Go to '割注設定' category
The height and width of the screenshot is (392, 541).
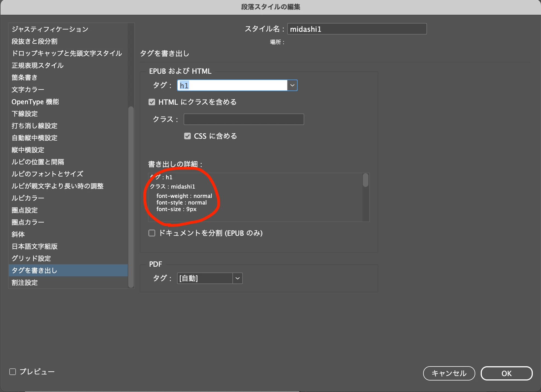coord(25,283)
